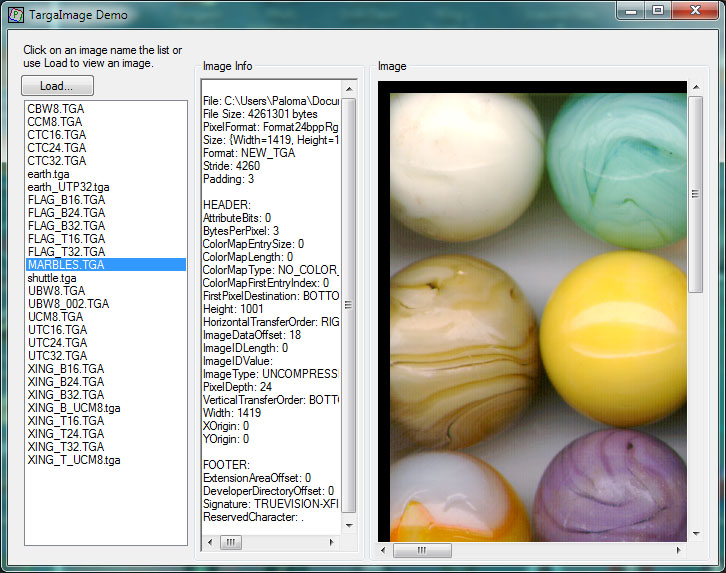
Task: Click the 'Signature: TRUEVISION-XFI' line
Action: coord(271,504)
